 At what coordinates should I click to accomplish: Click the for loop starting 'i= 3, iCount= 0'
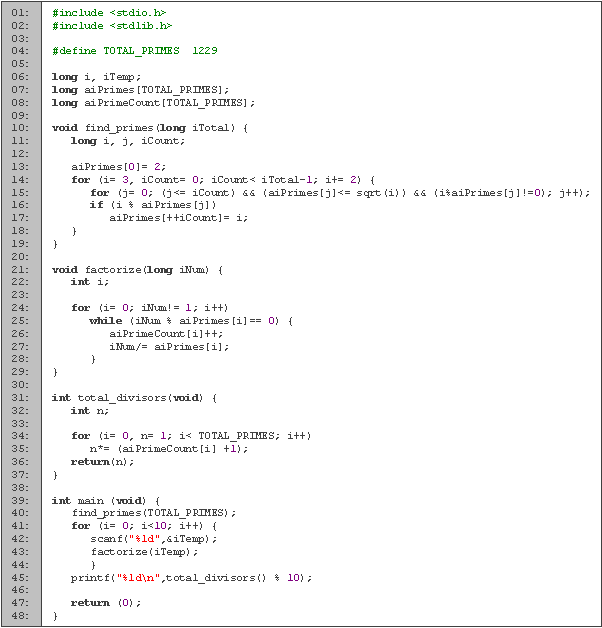point(223,180)
